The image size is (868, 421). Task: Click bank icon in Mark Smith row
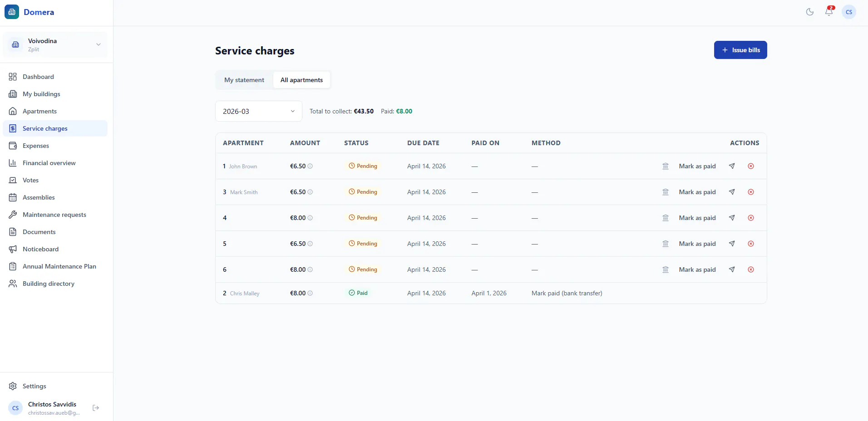666,192
